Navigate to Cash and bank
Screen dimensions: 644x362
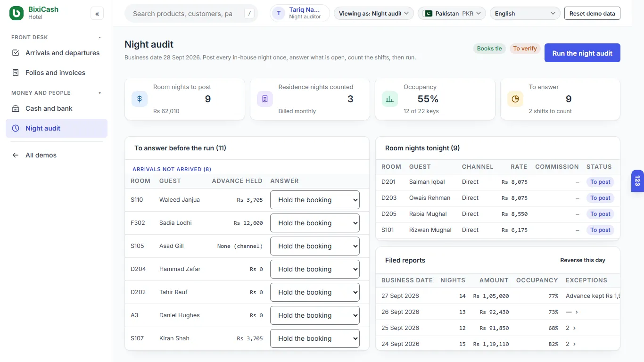click(57, 108)
